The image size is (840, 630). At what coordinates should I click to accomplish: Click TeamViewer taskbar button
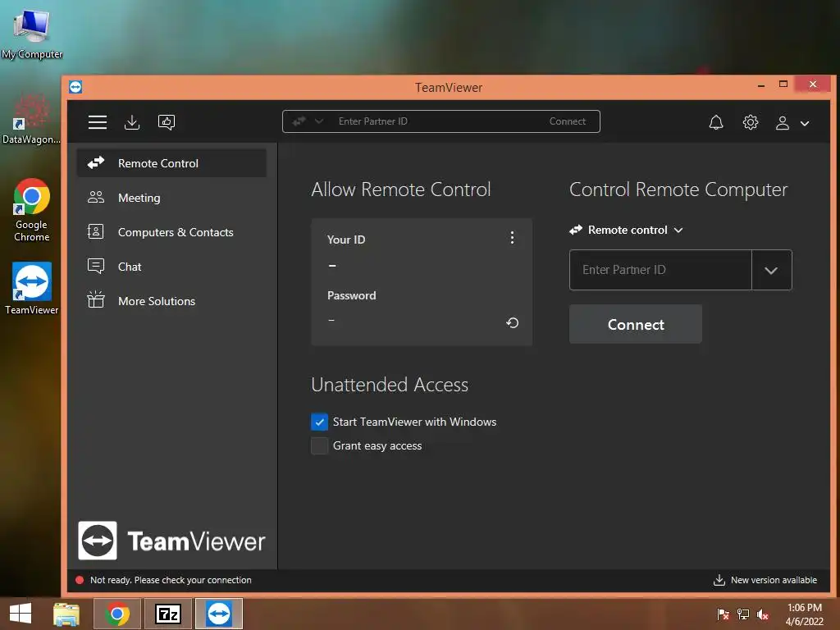coord(218,614)
